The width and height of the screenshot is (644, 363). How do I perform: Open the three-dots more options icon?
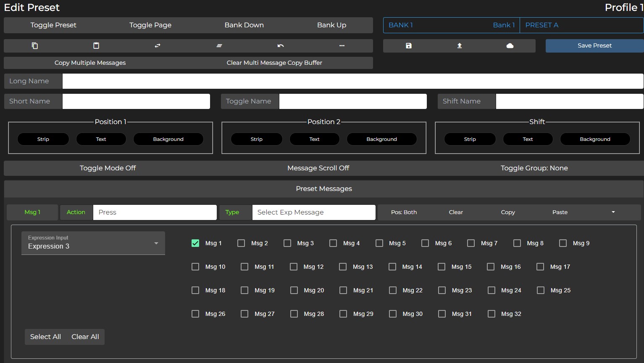[342, 46]
